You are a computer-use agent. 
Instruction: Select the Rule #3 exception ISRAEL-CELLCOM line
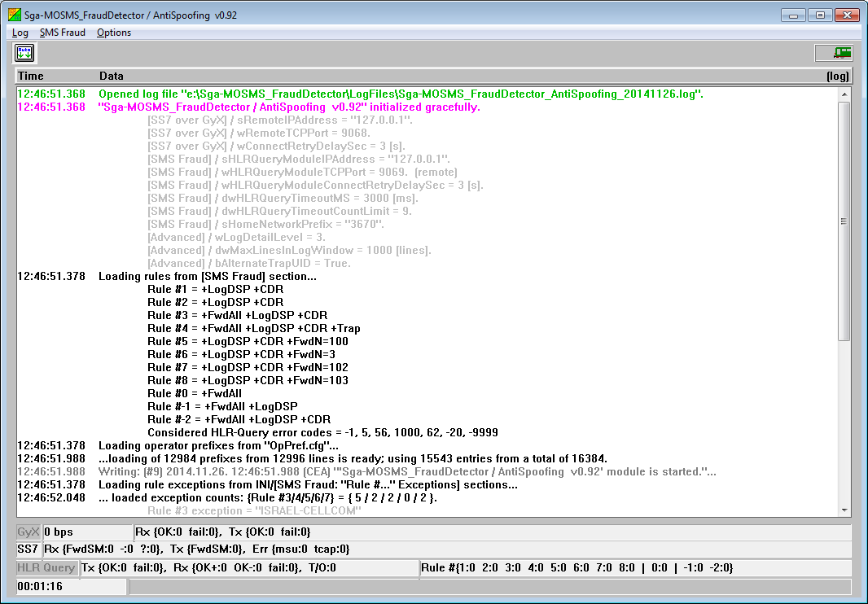pyautogui.click(x=255, y=510)
